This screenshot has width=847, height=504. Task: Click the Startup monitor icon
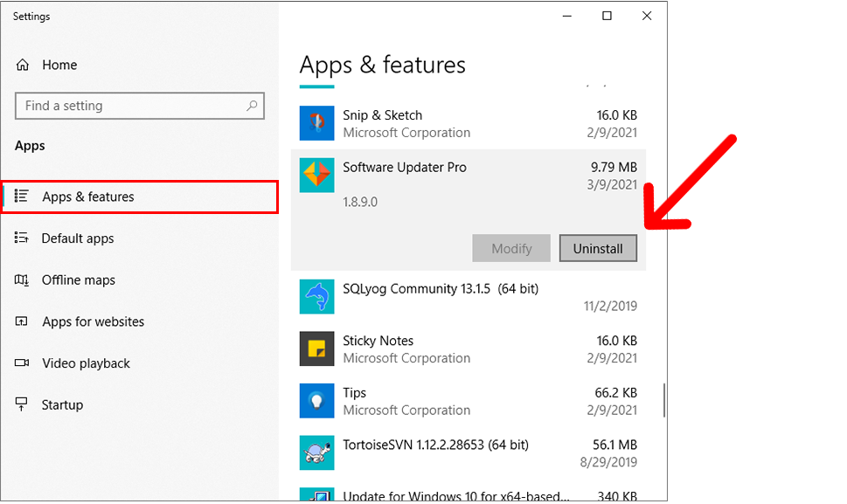point(21,404)
